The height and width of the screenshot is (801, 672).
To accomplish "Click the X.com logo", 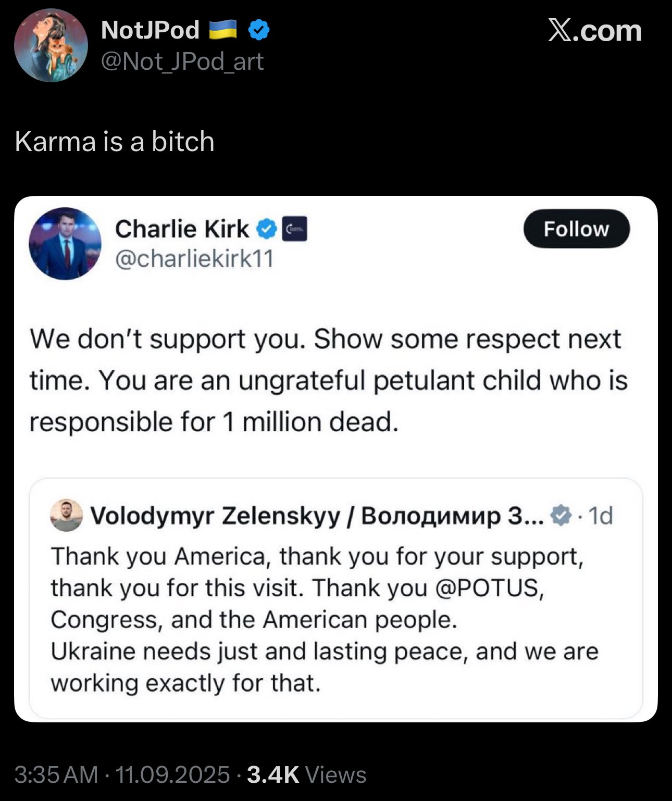I will coord(594,30).
